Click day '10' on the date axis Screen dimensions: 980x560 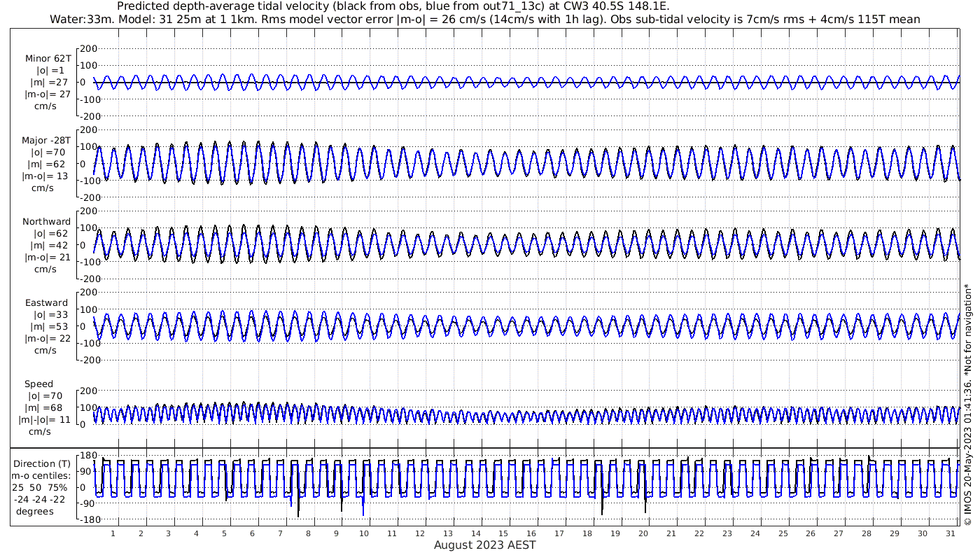pos(364,533)
